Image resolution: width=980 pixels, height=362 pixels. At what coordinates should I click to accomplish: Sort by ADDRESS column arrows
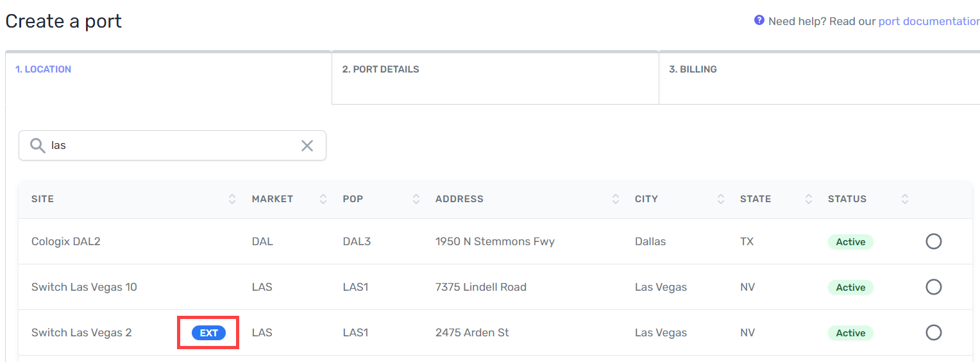pos(616,199)
